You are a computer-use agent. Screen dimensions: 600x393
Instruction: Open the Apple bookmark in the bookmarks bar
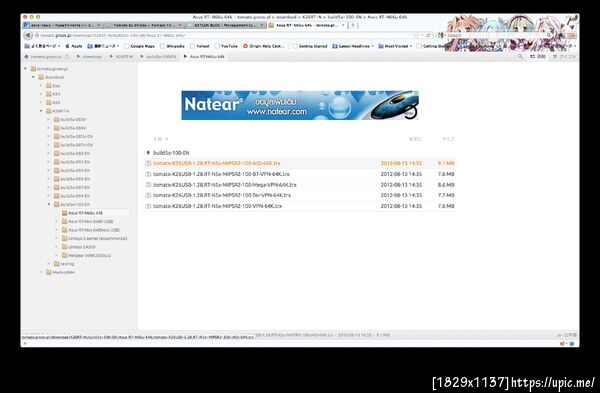[x=74, y=46]
